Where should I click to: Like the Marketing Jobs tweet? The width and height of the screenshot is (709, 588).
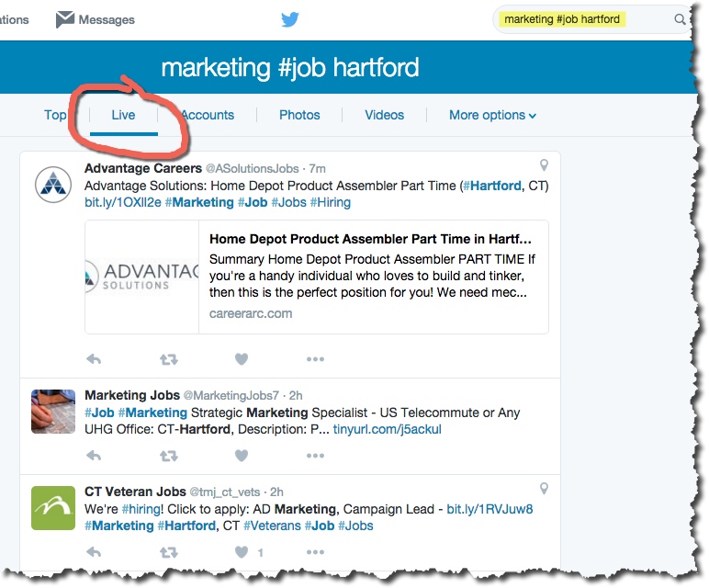[242, 456]
